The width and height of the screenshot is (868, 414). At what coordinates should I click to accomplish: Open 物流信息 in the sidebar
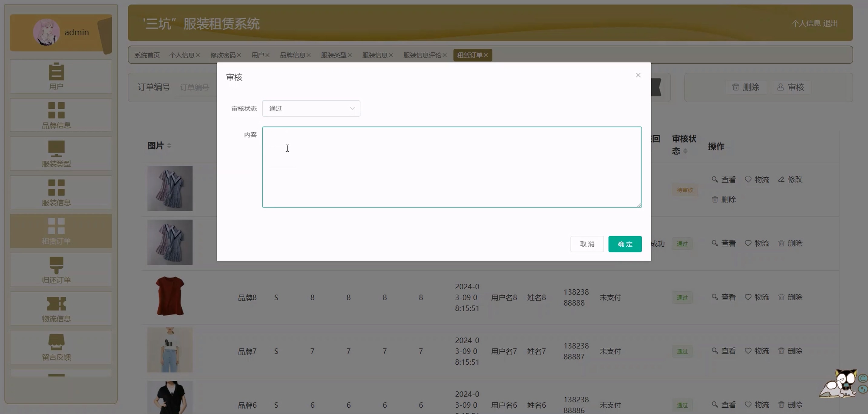coord(61,309)
